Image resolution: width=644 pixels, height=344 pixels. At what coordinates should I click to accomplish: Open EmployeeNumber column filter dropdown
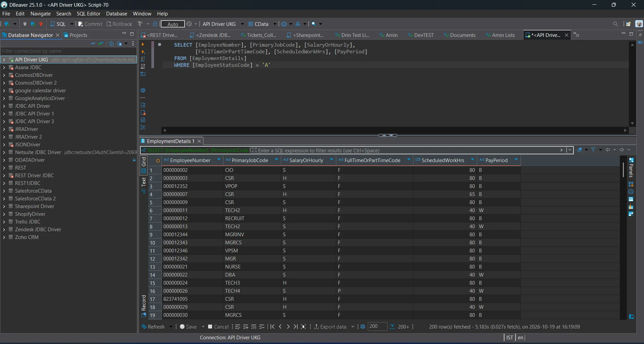[218, 160]
